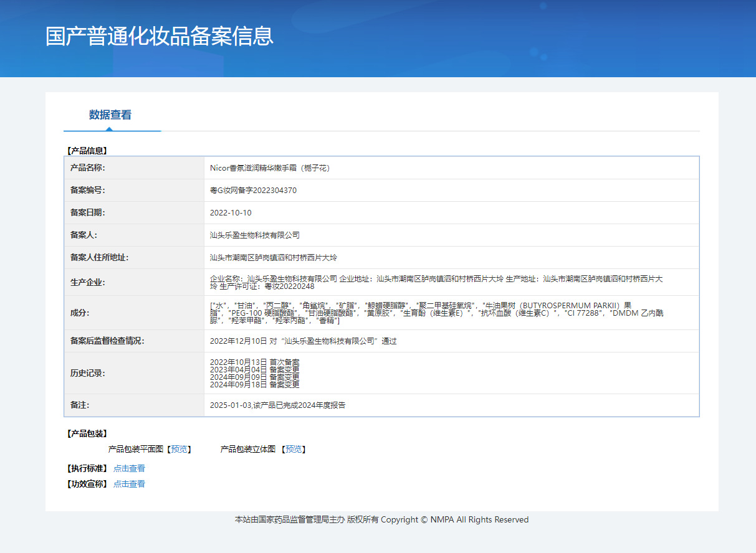756x553 pixels.
Task: Click the 成分 ingredients list text
Action: pos(436,313)
